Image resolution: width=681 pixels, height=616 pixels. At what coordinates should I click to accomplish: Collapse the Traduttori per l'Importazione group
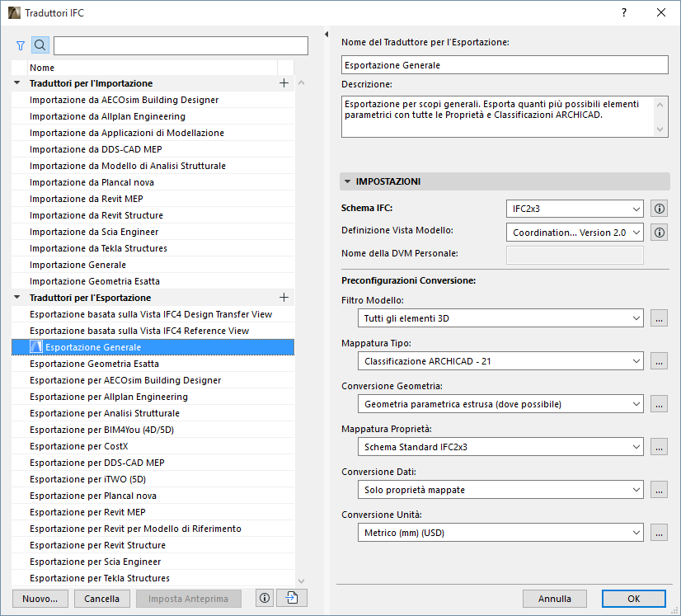point(16,82)
